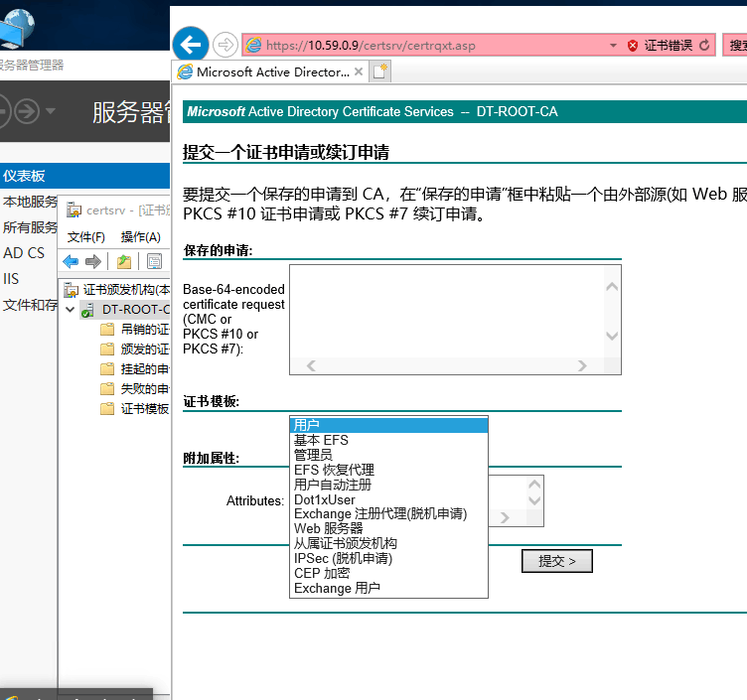This screenshot has width=747, height=700.
Task: Select 本地服务器 in Server Manager sidebar
Action: tap(30, 202)
